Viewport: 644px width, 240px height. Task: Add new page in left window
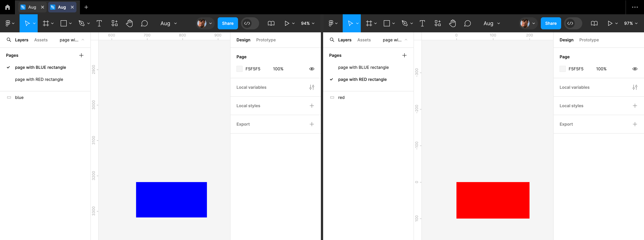coord(81,55)
